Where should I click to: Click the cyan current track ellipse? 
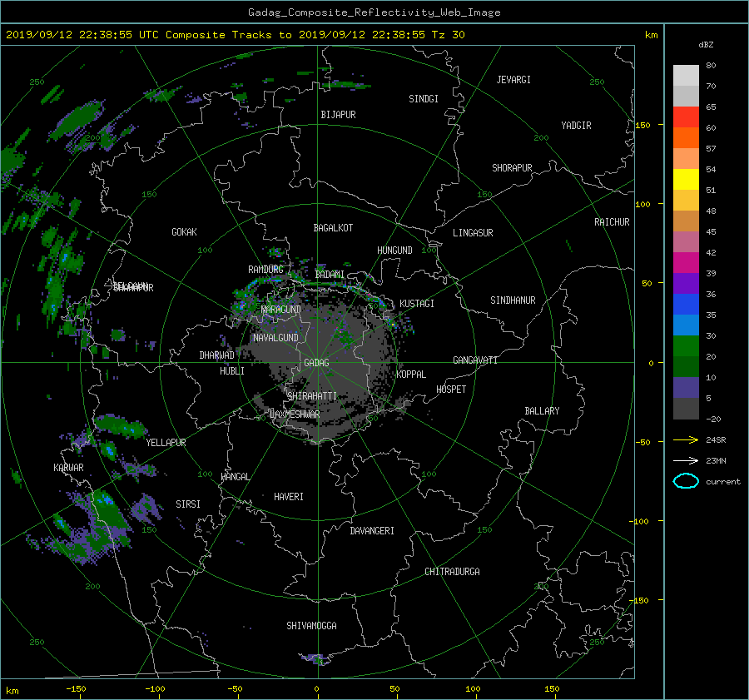pyautogui.click(x=686, y=481)
